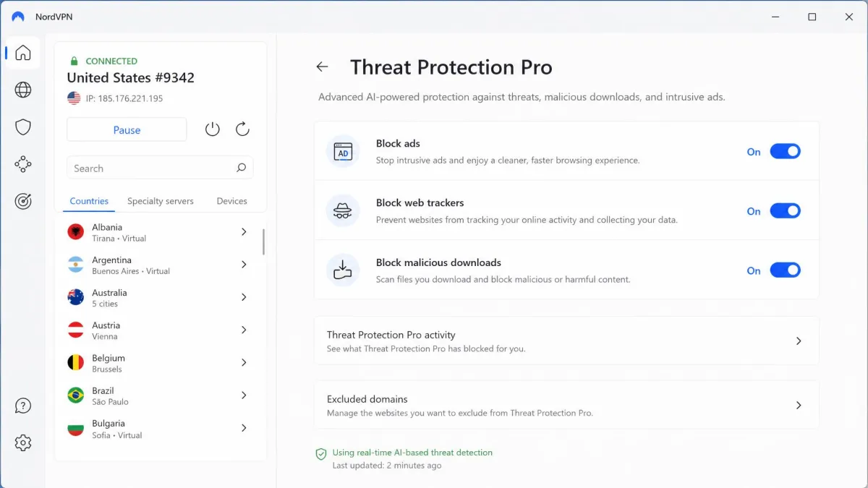Image resolution: width=868 pixels, height=488 pixels.
Task: Minimize the NordVPN window
Action: pos(775,17)
